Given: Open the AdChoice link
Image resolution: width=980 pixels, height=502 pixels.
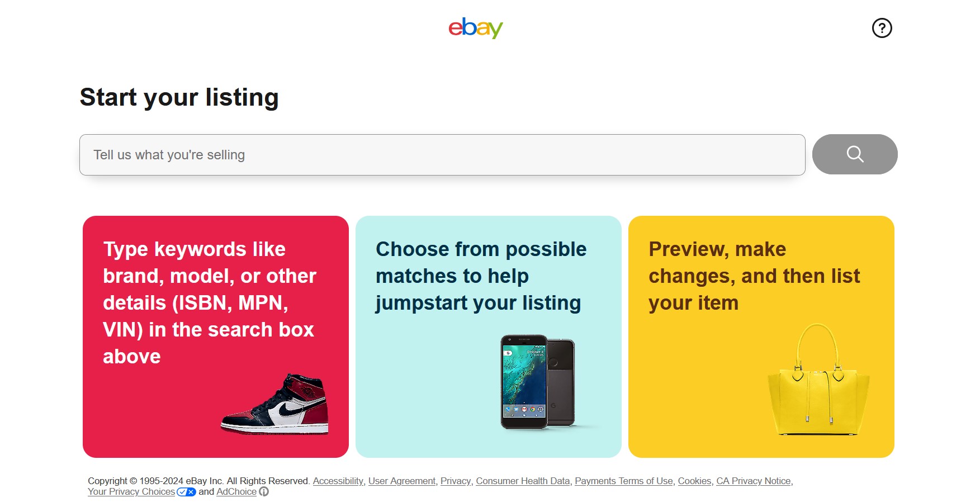Looking at the screenshot, I should 236,492.
